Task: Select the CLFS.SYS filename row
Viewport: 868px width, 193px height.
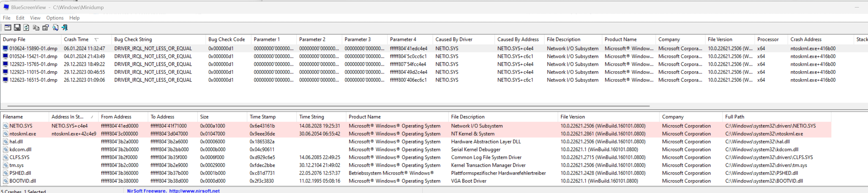Action: point(19,157)
